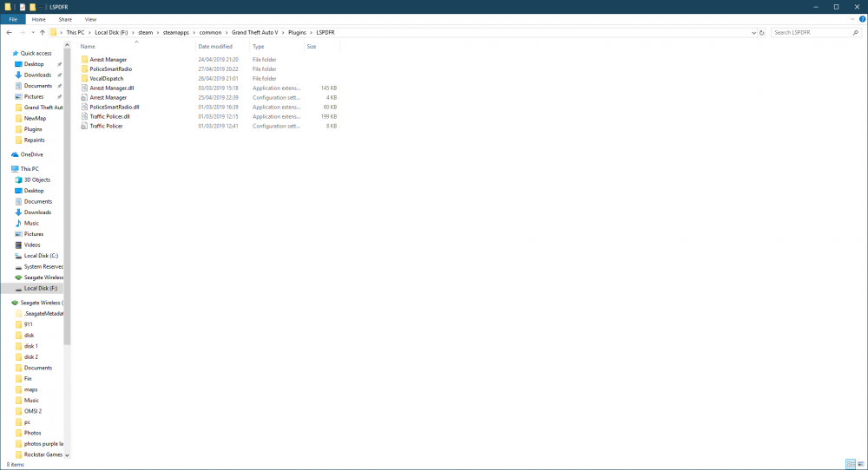Select PoliceSmartRadio.dll file icon

tap(85, 107)
